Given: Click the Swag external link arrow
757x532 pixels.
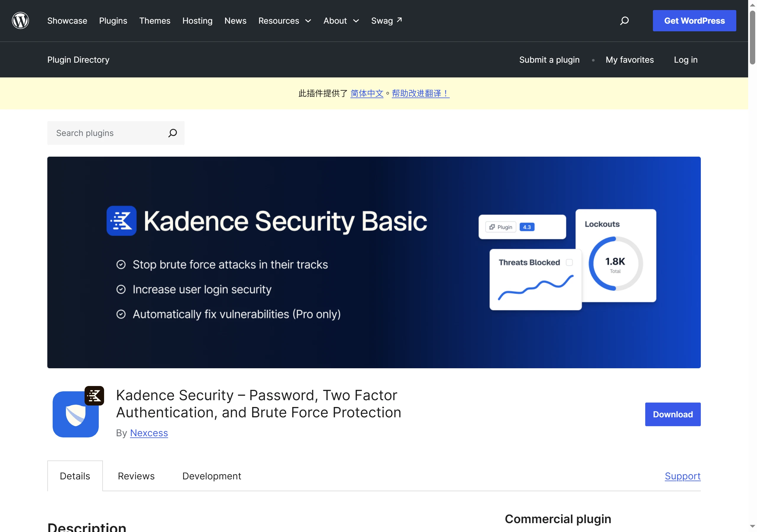Looking at the screenshot, I should tap(399, 20).
